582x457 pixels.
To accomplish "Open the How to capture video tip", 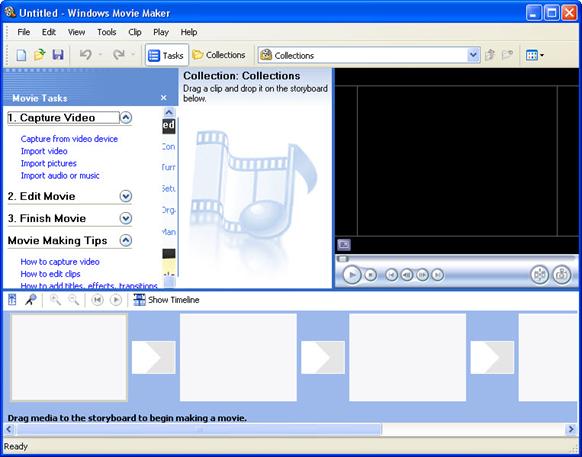I will pyautogui.click(x=60, y=262).
